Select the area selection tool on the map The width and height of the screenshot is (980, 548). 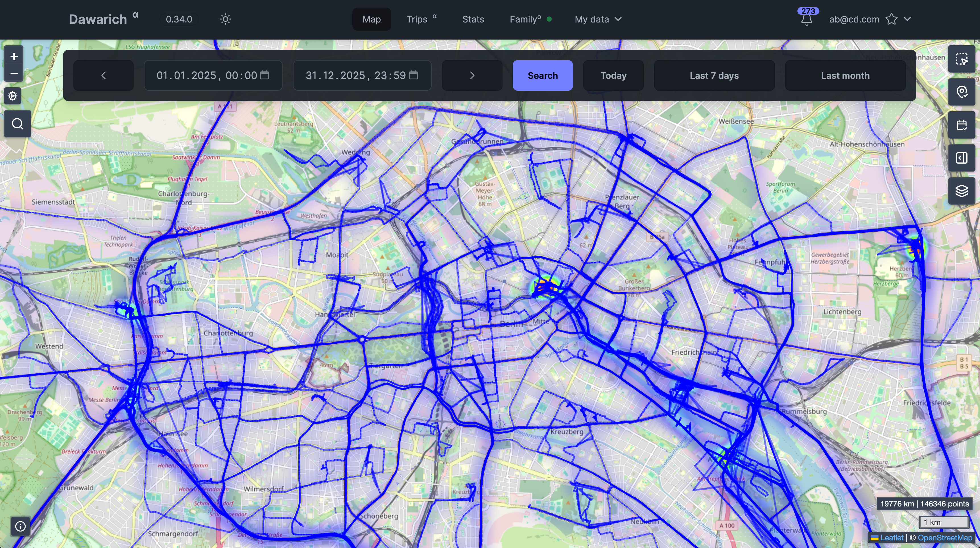[x=962, y=59]
